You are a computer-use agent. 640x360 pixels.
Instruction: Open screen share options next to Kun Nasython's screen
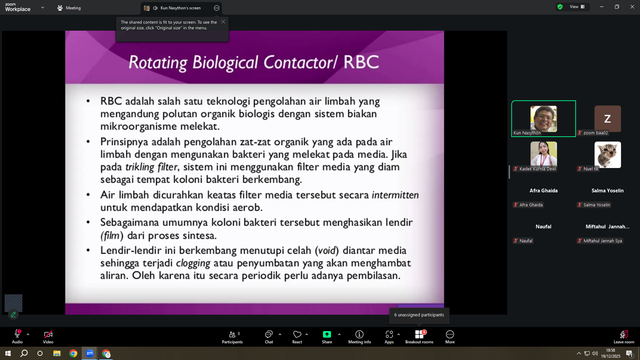point(216,8)
